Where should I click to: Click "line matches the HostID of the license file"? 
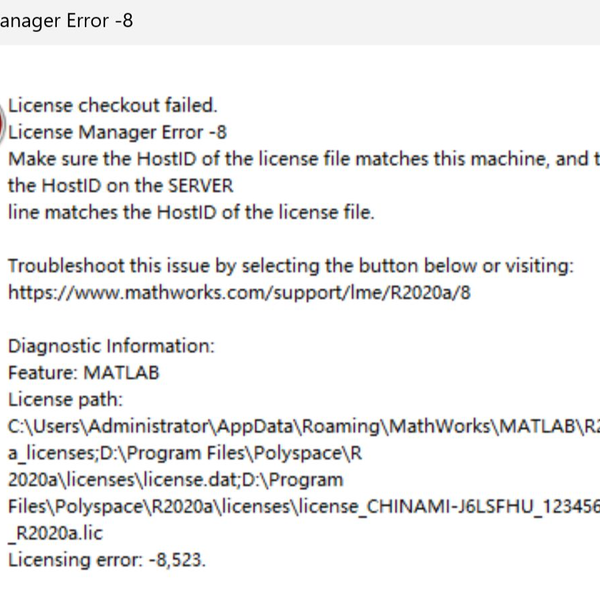tap(190, 213)
